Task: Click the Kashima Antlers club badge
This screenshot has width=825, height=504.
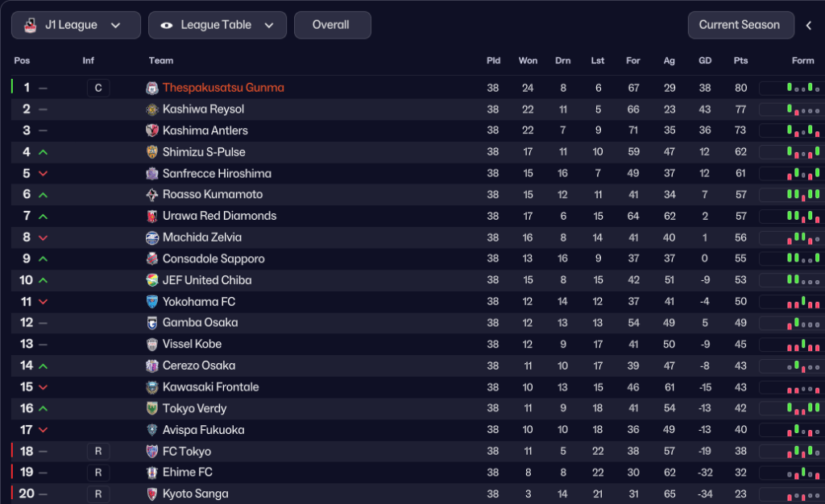Action: click(x=152, y=130)
